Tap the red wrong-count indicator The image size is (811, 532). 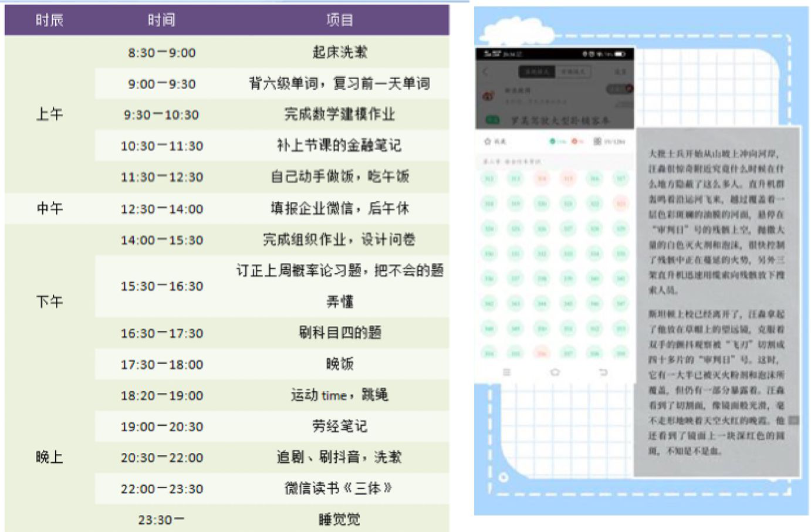[575, 141]
